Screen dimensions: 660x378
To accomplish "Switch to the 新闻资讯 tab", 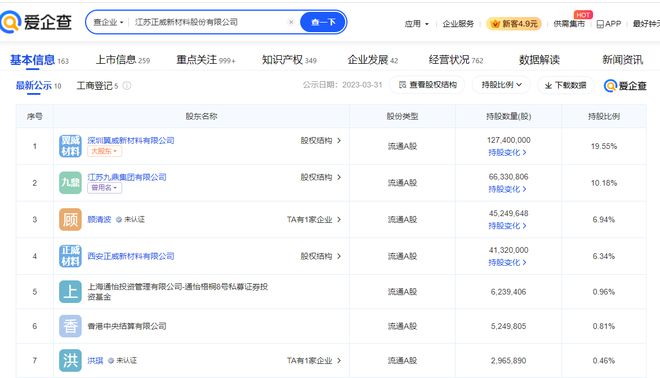I will [x=623, y=60].
